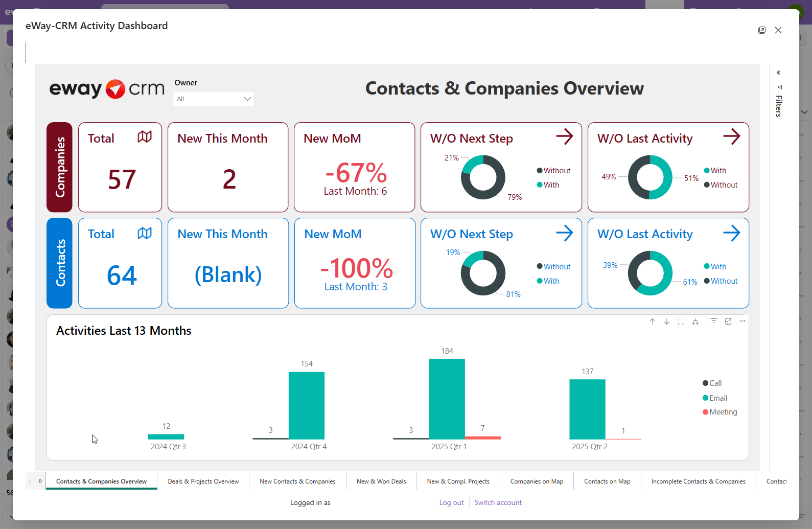The height and width of the screenshot is (529, 812).
Task: Close the Activity Dashboard dialog
Action: click(778, 30)
